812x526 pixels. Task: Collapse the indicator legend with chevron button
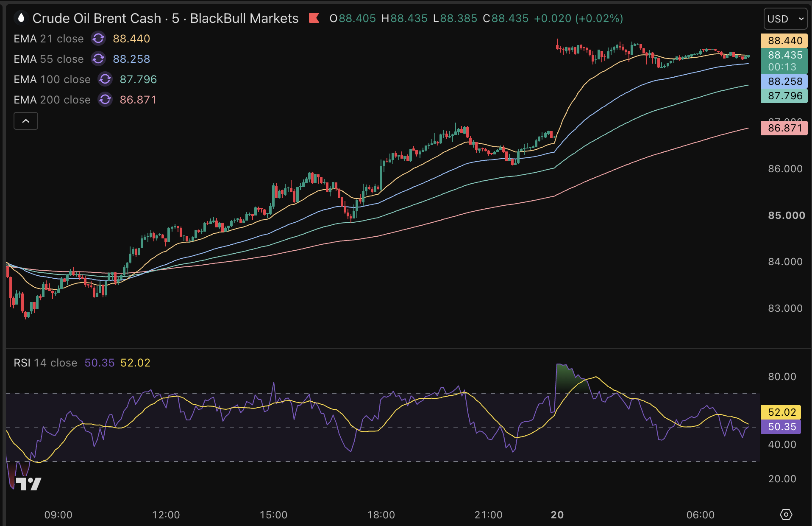pyautogui.click(x=26, y=121)
